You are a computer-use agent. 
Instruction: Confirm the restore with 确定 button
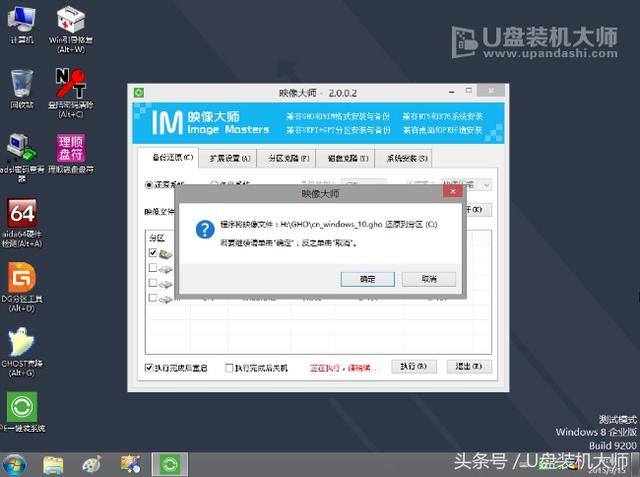point(367,279)
